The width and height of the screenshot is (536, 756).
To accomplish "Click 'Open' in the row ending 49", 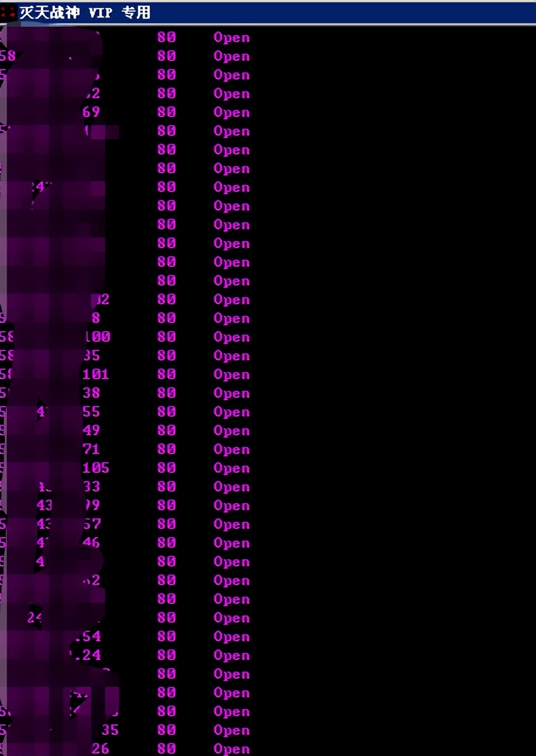I will pos(232,431).
